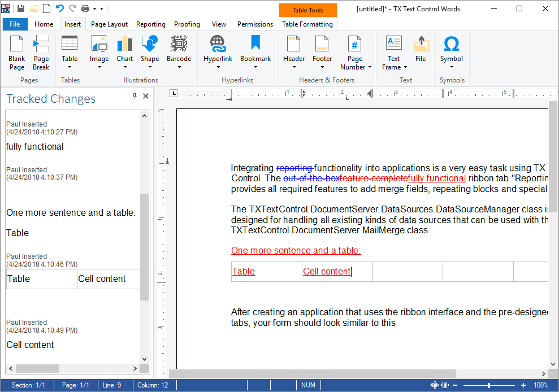Undo the last action
Image resolution: width=559 pixels, height=392 pixels.
point(59,8)
